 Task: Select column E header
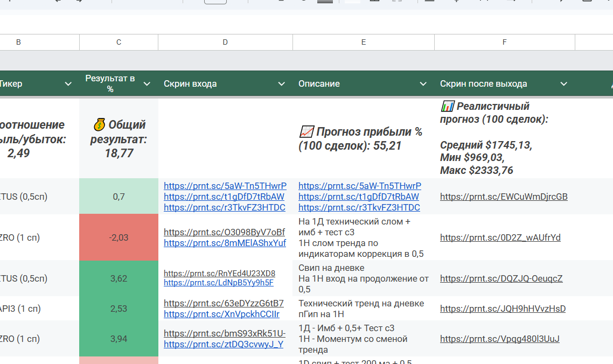tap(364, 42)
